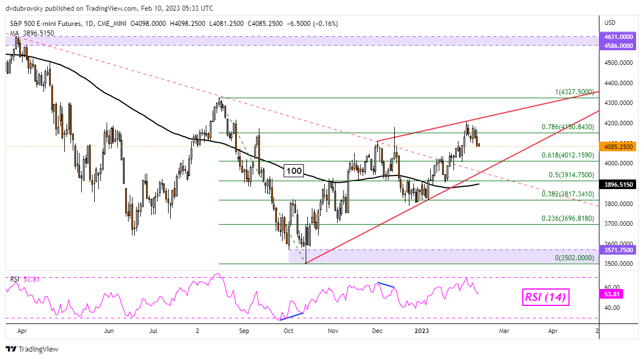This screenshot has width=644, height=359.
Task: Click the 0.236(3696.8180) Fibonacci label
Action: [568, 218]
